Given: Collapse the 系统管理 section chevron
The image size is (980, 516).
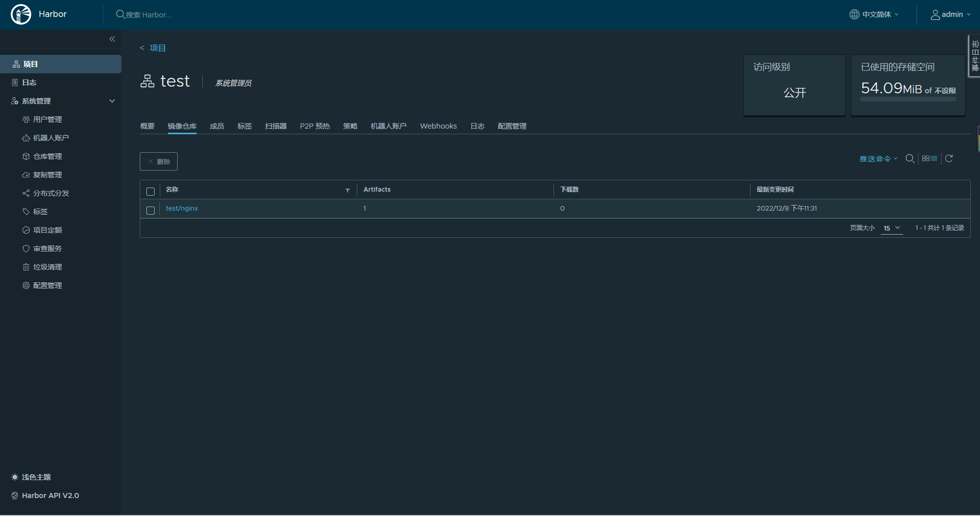Looking at the screenshot, I should [x=112, y=101].
